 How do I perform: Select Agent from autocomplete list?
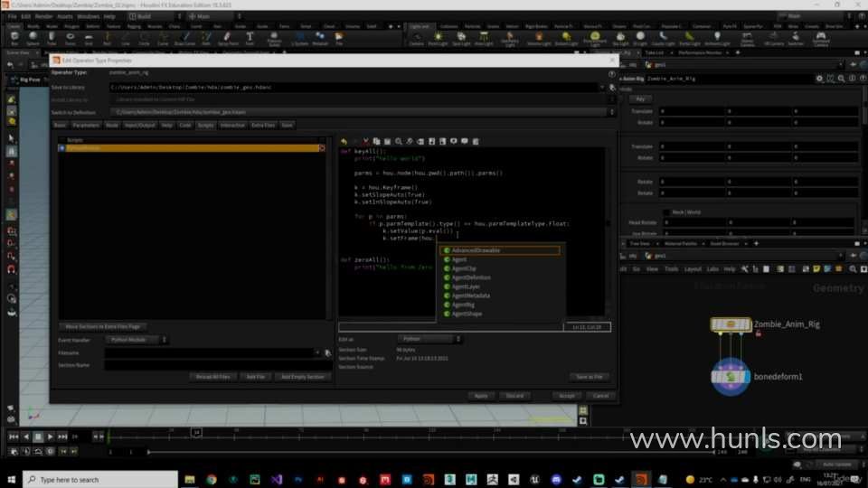500,259
